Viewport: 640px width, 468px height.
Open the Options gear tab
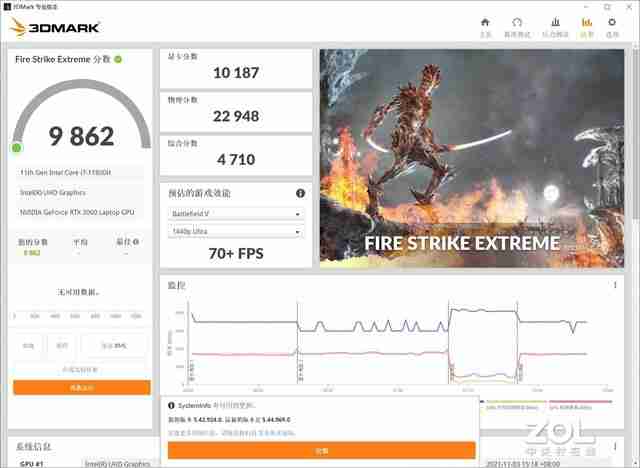click(x=617, y=26)
